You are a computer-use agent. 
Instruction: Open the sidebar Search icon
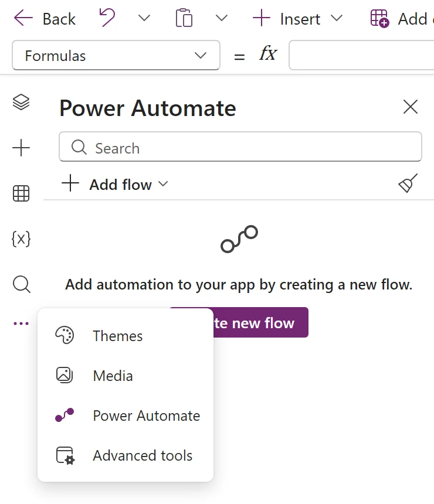[x=22, y=284]
